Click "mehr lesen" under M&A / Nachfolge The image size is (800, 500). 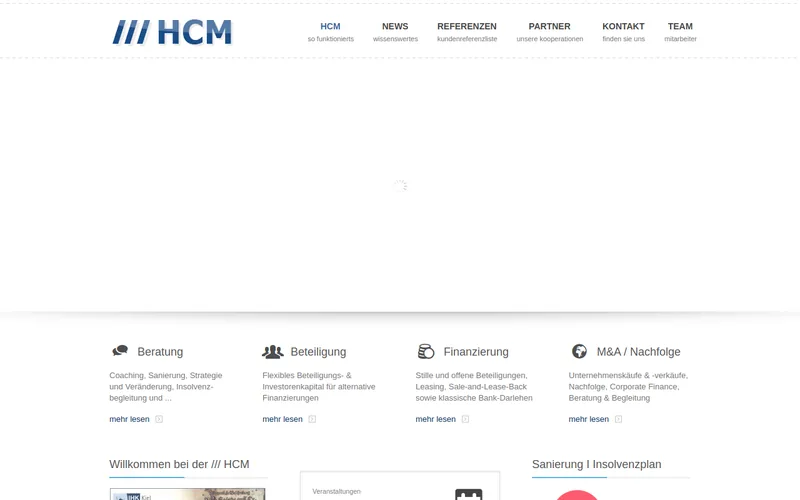click(x=588, y=419)
